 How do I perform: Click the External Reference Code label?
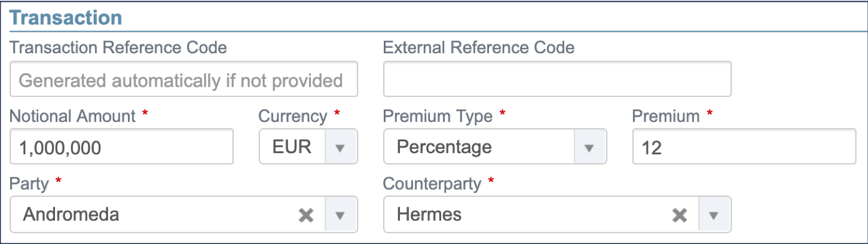tap(478, 48)
